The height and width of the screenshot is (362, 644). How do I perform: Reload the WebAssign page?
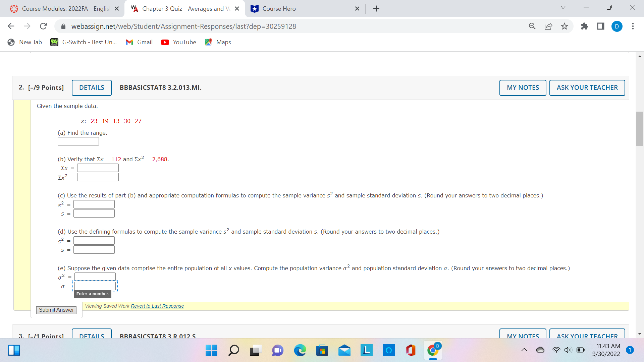[43, 26]
